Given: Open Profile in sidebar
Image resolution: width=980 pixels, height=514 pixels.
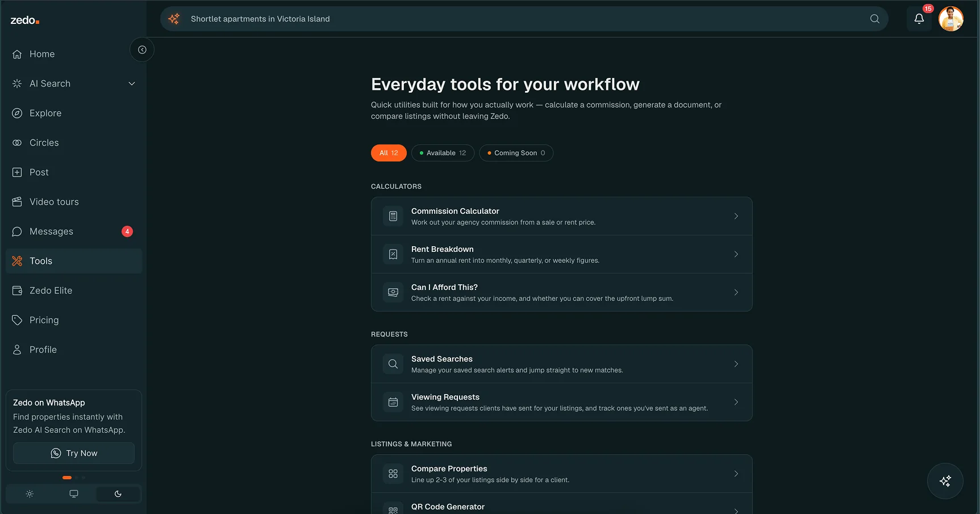Looking at the screenshot, I should 74,350.
